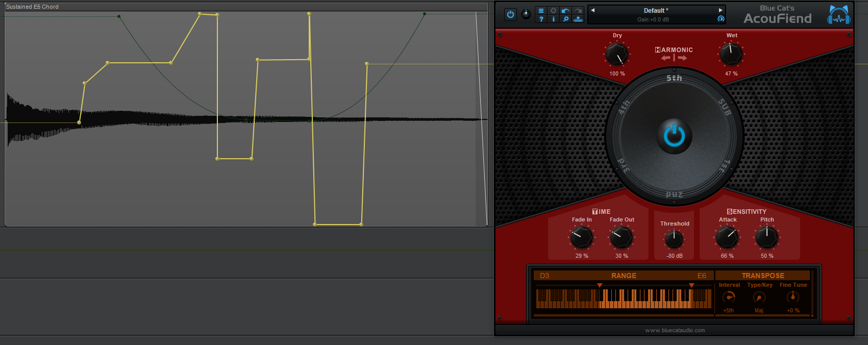This screenshot has width=868, height=345.
Task: Click the lowest-right yellow envelope point
Action: pos(361,224)
